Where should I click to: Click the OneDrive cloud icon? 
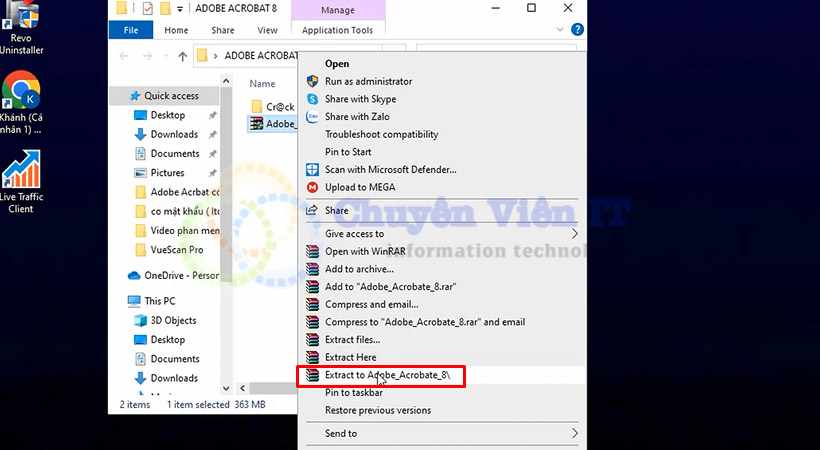134,275
